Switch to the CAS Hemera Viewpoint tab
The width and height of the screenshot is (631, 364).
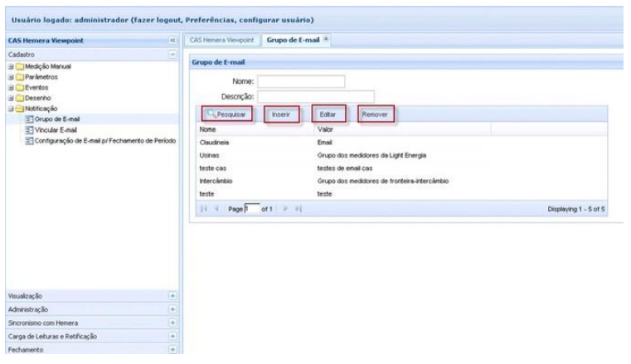pyautogui.click(x=221, y=40)
